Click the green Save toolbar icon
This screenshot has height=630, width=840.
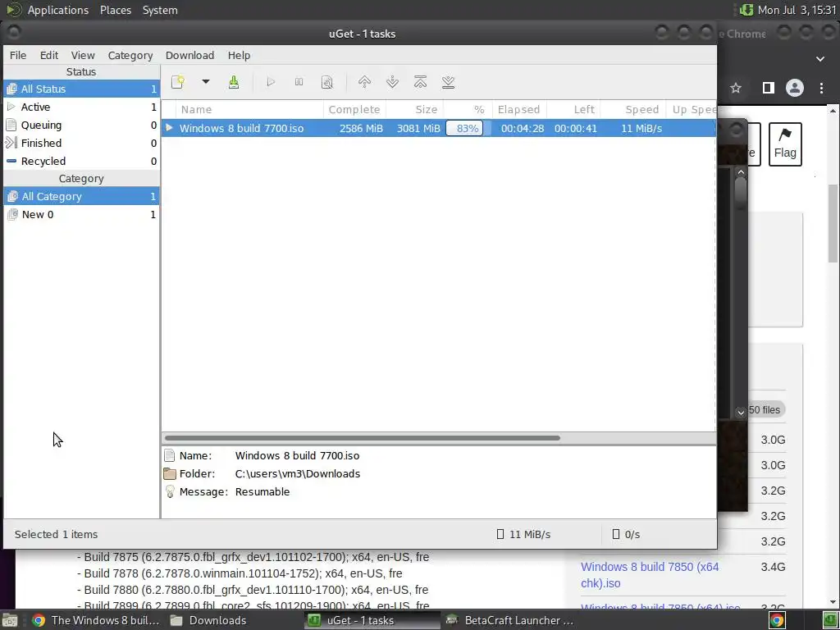click(x=234, y=82)
